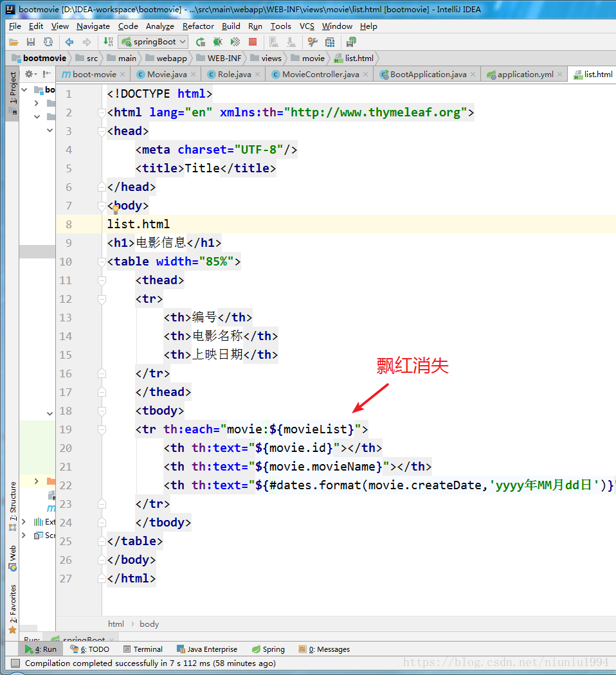Open the Spring tool window
616x675 pixels.
coord(268,649)
